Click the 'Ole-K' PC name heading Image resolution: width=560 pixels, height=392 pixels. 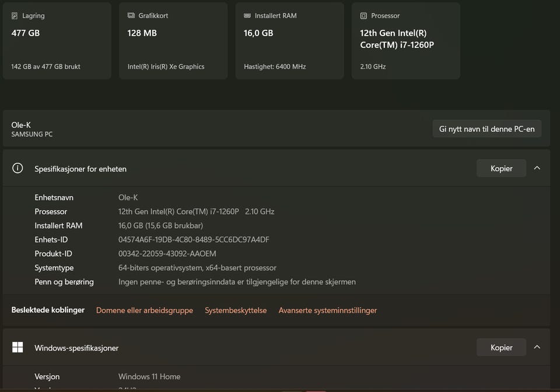point(21,125)
